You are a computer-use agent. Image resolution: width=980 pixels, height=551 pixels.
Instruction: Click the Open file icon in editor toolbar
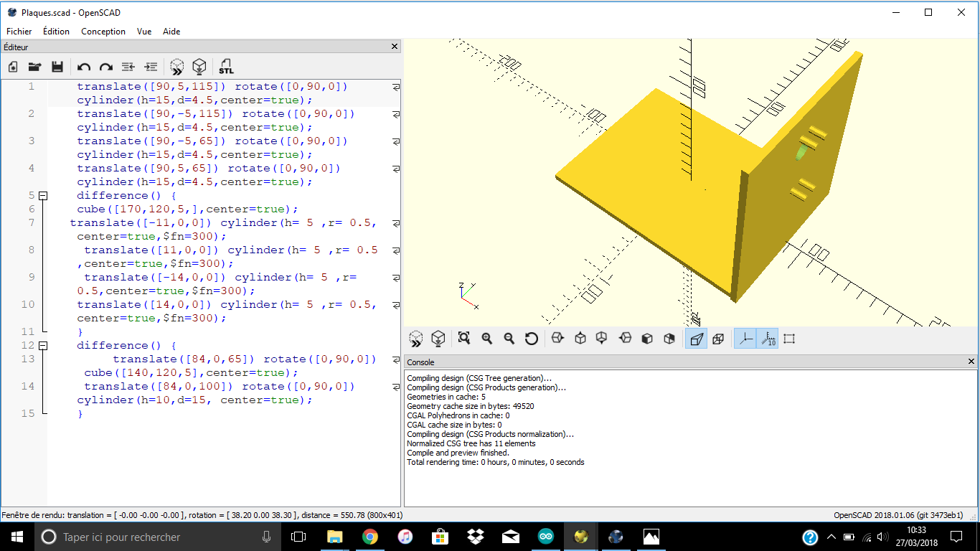[x=34, y=67]
